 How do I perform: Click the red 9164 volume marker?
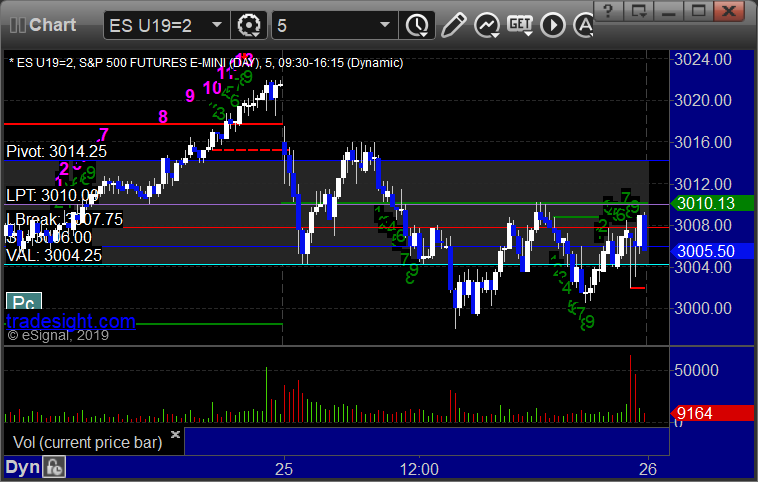tap(711, 413)
